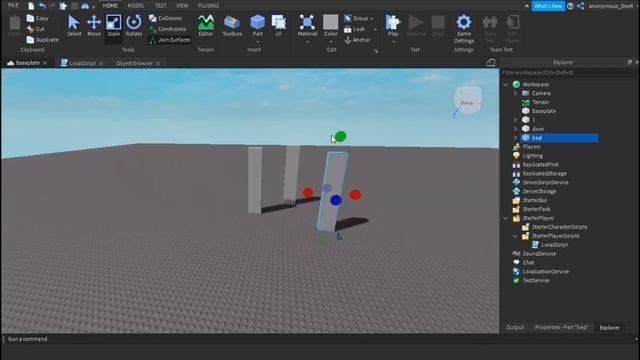Duplicate the selected part
640x360 pixels.
pyautogui.click(x=42, y=40)
